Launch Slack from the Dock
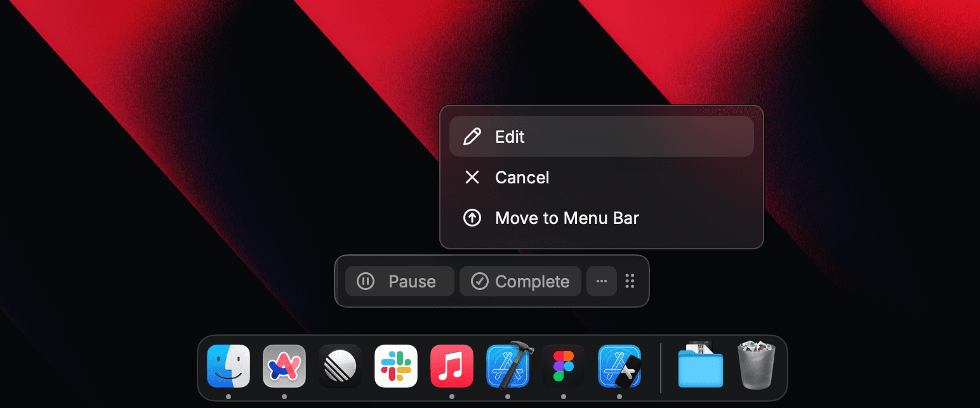 point(396,366)
